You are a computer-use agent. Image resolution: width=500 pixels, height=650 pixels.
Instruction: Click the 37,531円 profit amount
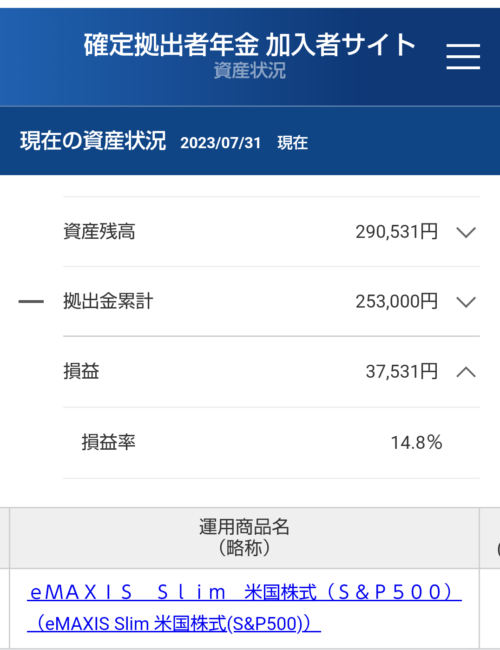click(x=402, y=371)
